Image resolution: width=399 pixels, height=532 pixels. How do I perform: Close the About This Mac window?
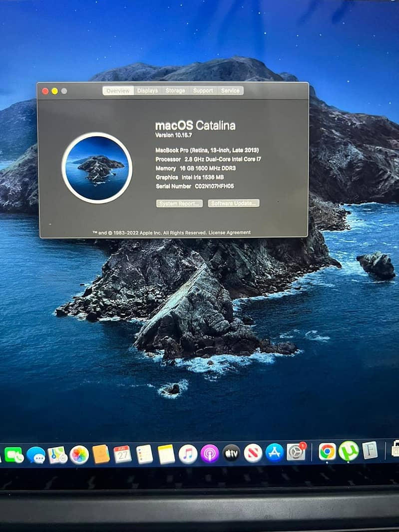pyautogui.click(x=45, y=91)
